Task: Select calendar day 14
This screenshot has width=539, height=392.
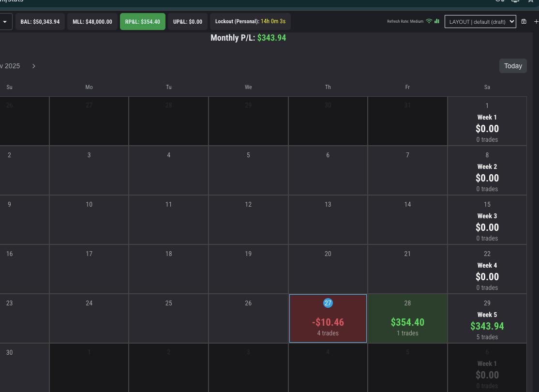Action: pyautogui.click(x=407, y=220)
